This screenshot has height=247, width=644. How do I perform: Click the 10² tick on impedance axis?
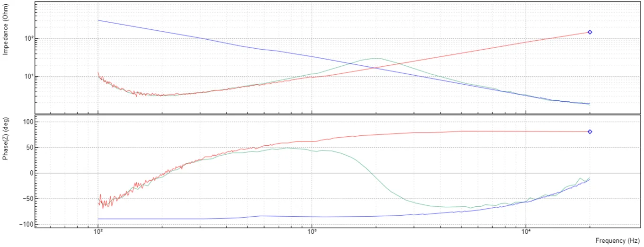tap(28, 38)
